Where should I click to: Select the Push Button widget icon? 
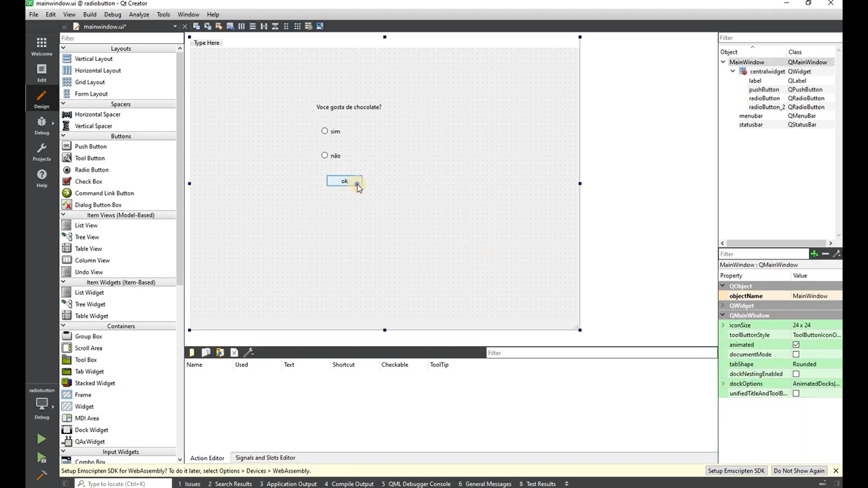pyautogui.click(x=67, y=146)
